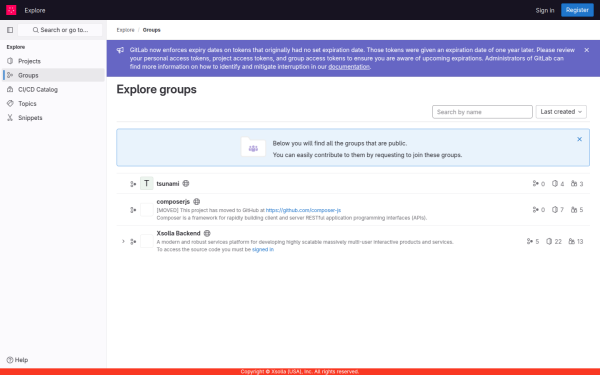Screen dimensions: 600x375
Task: Toggle the sidebar collapse icon
Action: [10, 30]
